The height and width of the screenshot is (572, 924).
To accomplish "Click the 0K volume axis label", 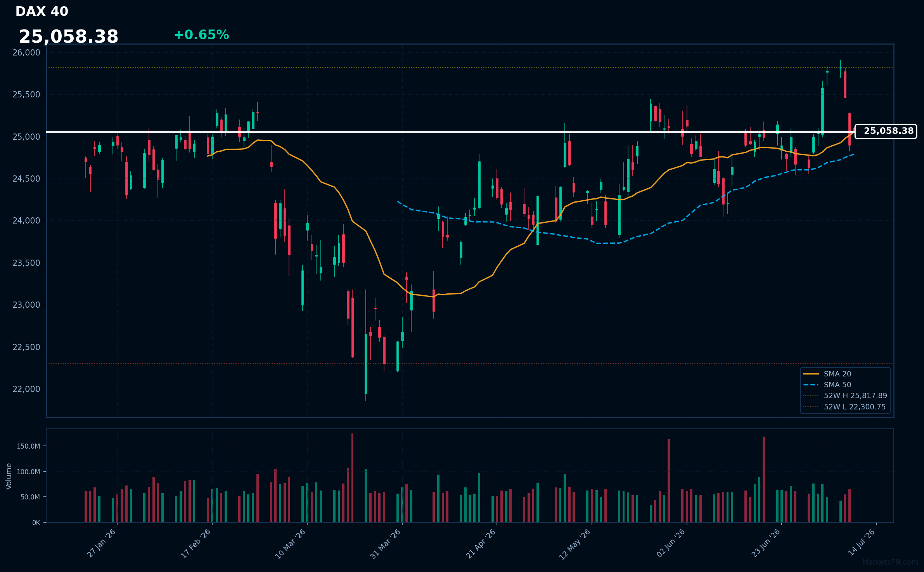I will pyautogui.click(x=36, y=523).
